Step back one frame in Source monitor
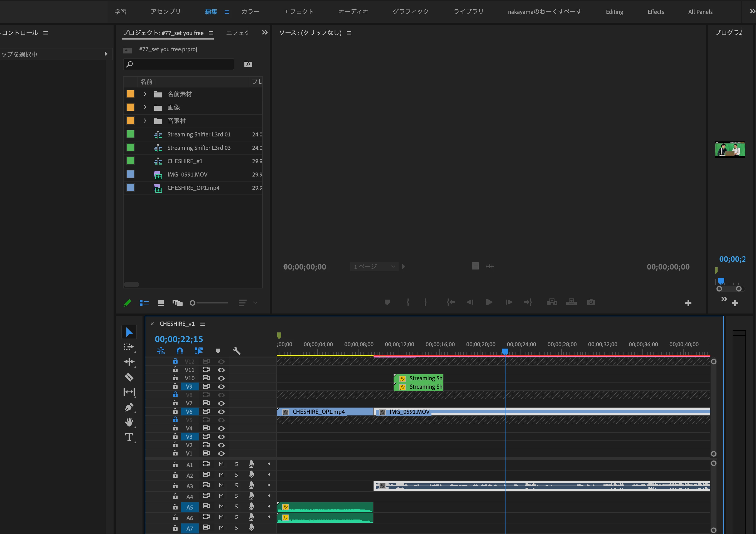756x534 pixels. [470, 302]
